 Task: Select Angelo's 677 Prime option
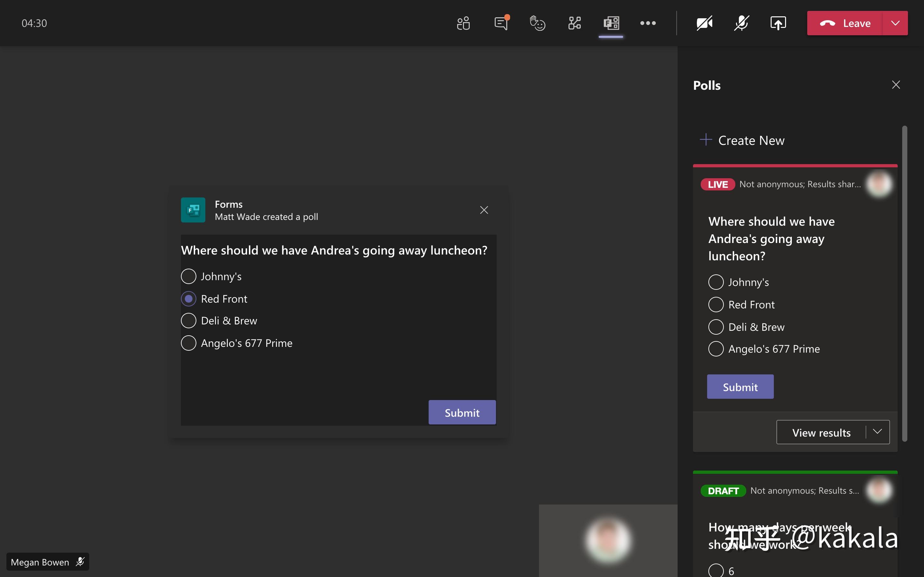[x=188, y=343]
